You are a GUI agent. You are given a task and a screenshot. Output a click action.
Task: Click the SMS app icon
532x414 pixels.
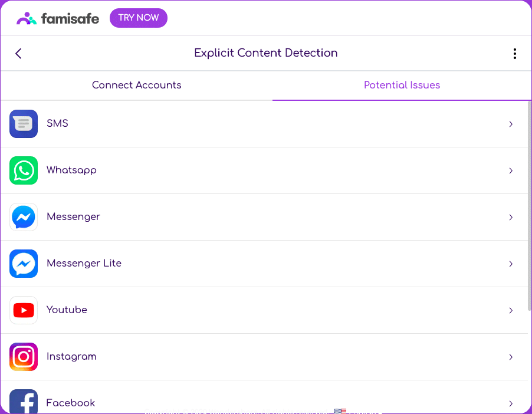tap(24, 124)
